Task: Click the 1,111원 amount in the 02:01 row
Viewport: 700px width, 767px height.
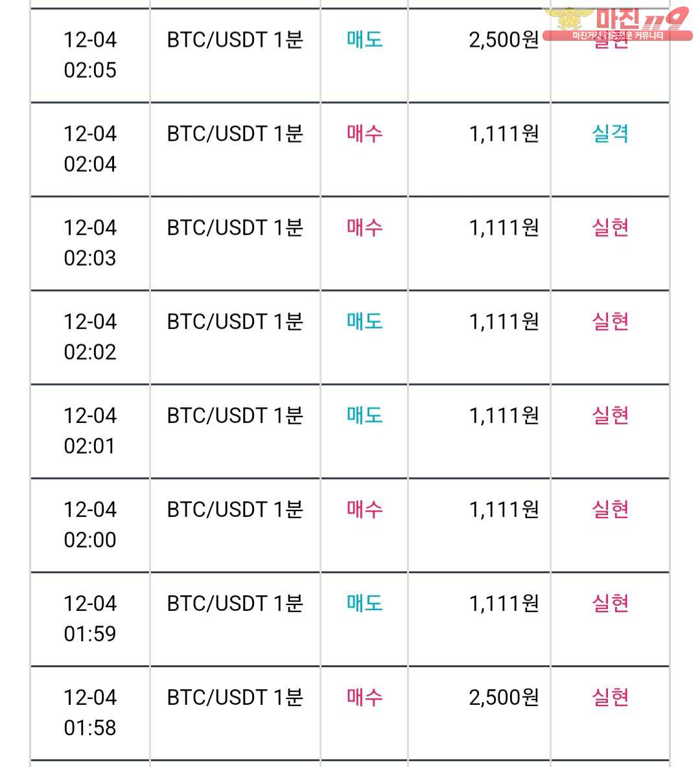Action: (504, 416)
